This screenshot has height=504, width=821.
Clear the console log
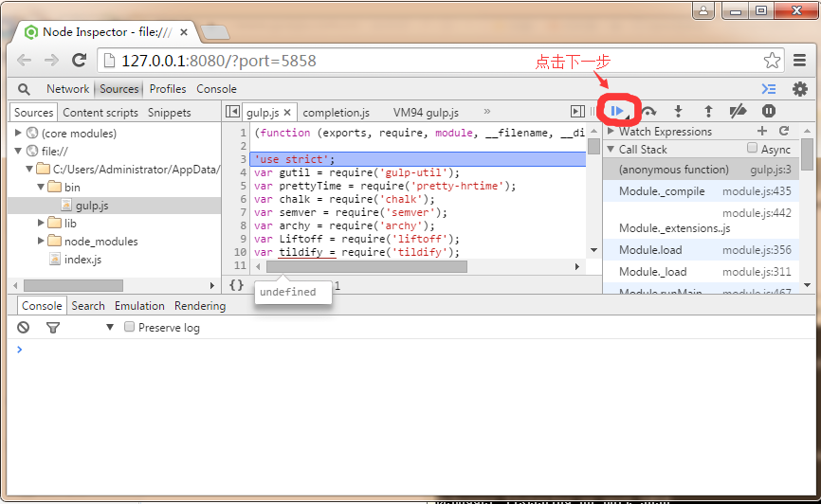[x=23, y=328]
